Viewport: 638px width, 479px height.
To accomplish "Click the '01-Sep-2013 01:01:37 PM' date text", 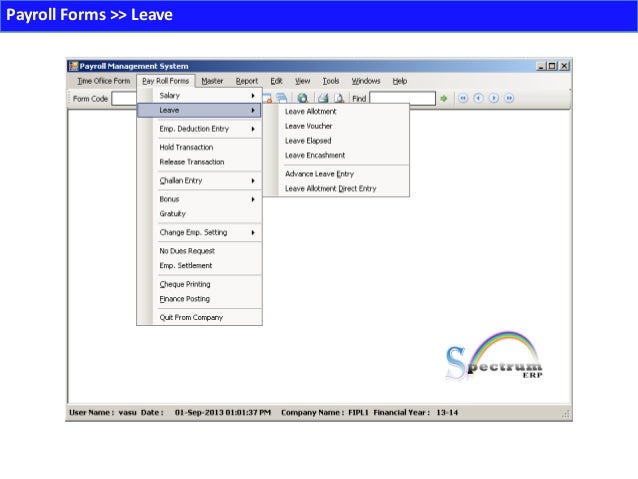I will tap(223, 413).
